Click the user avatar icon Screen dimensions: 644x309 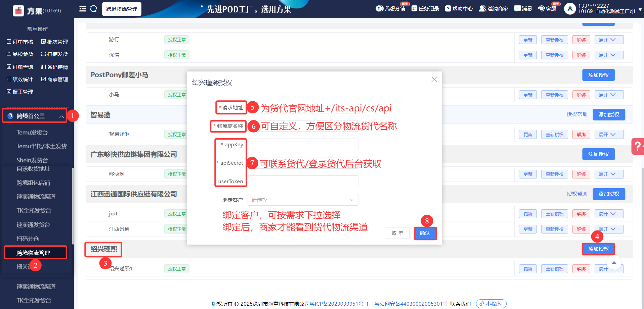tap(570, 9)
